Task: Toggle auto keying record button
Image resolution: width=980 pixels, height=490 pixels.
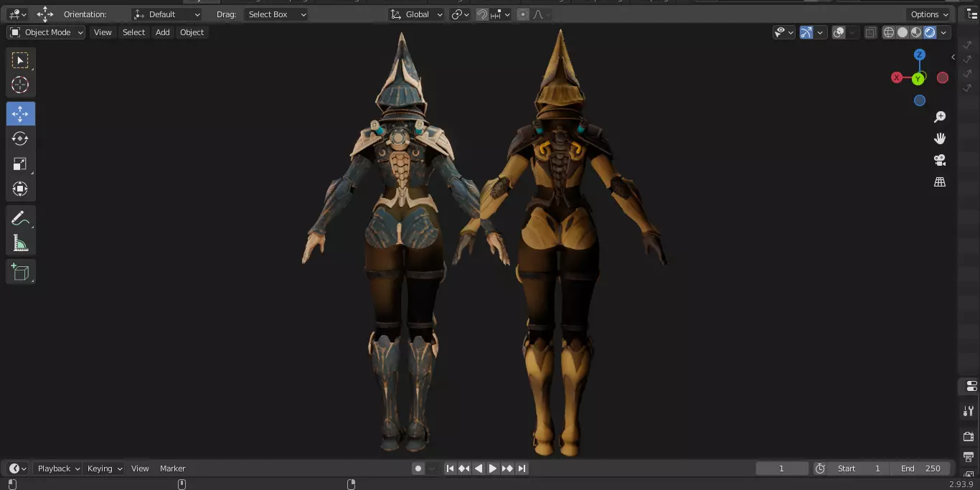Action: pyautogui.click(x=418, y=468)
